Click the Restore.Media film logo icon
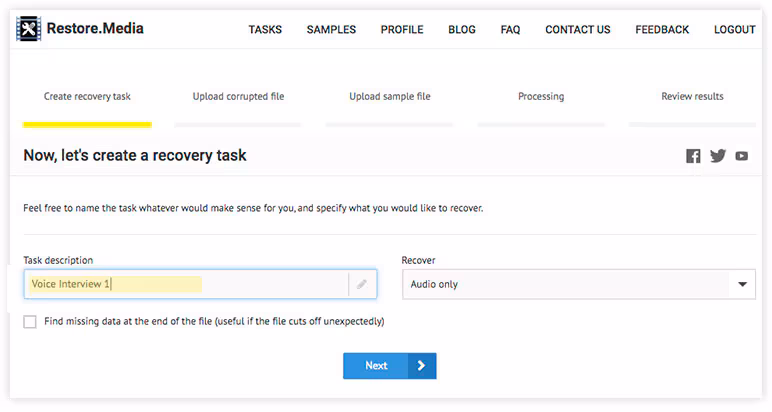This screenshot has height=412, width=772. click(29, 29)
